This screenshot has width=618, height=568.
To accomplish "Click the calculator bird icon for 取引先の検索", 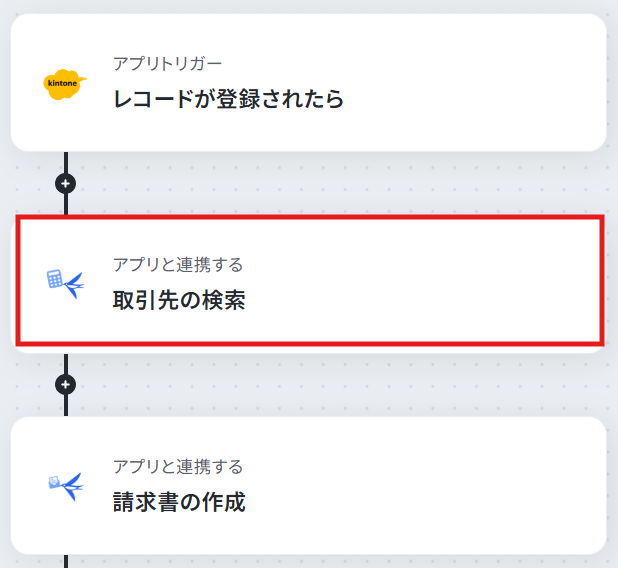I will coord(65,284).
